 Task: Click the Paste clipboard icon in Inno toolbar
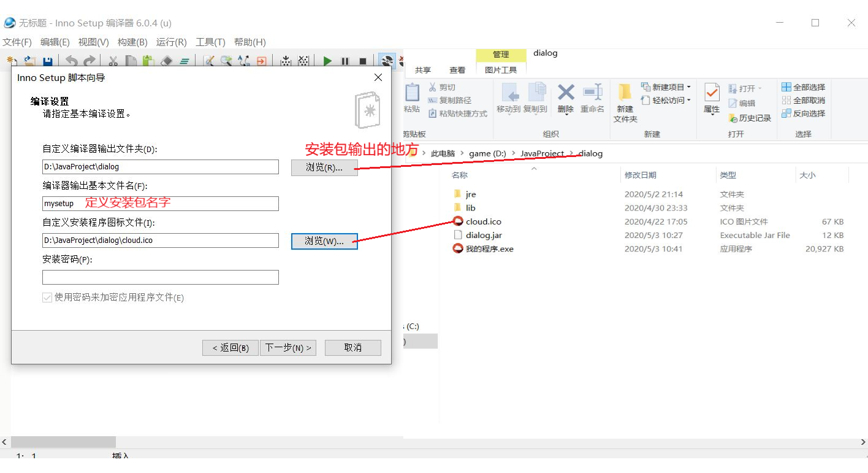[148, 61]
